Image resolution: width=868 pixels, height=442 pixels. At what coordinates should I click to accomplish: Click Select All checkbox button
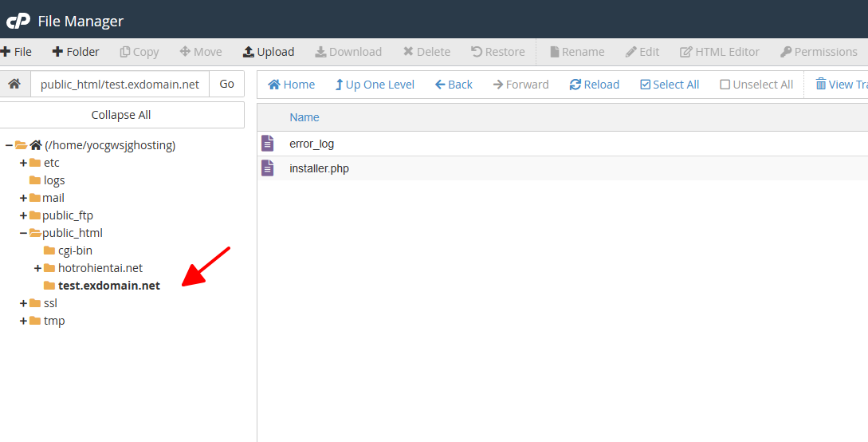click(670, 85)
